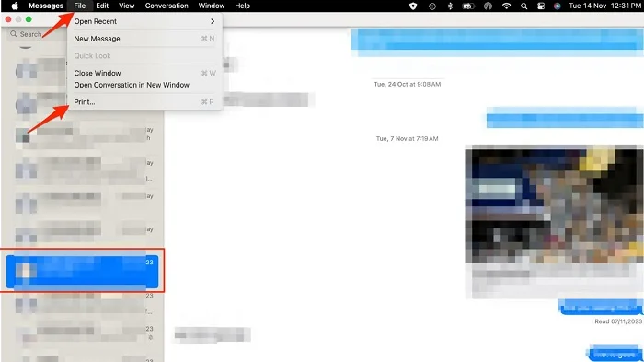Viewport: 644px width, 362px height.
Task: Open the Apple menu
Action: pyautogui.click(x=15, y=6)
